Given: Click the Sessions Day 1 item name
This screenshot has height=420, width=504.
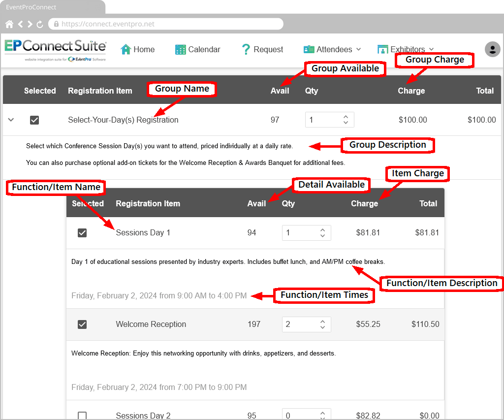Looking at the screenshot, I should click(x=143, y=232).
